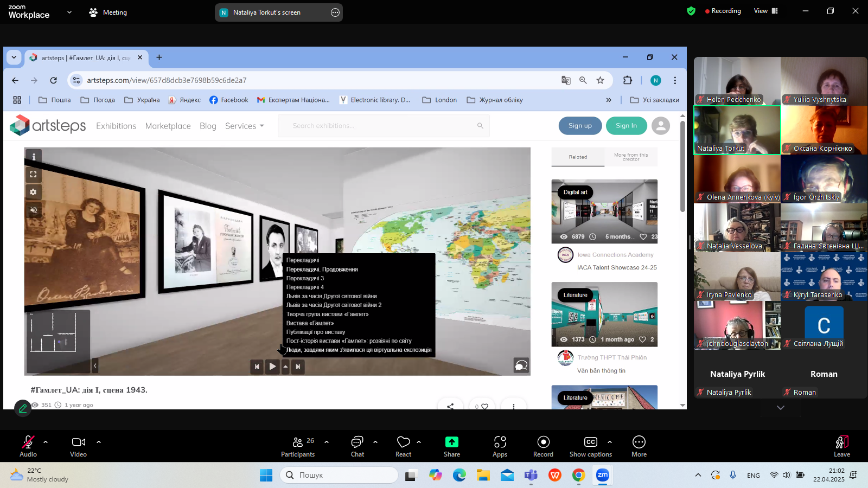Open the chat bubble in the exhibition viewer
This screenshot has height=488, width=868.
[521, 365]
